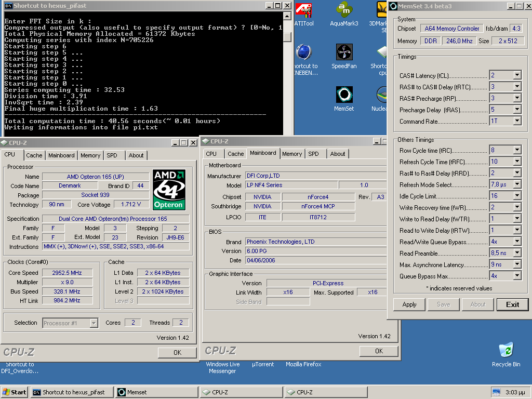Click the command prompt title bar icon

[8, 6]
